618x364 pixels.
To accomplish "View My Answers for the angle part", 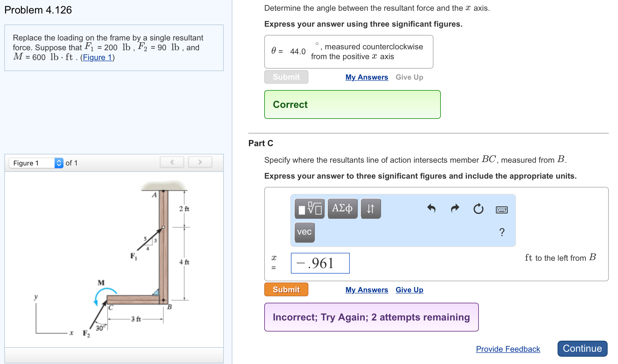I will pyautogui.click(x=367, y=77).
